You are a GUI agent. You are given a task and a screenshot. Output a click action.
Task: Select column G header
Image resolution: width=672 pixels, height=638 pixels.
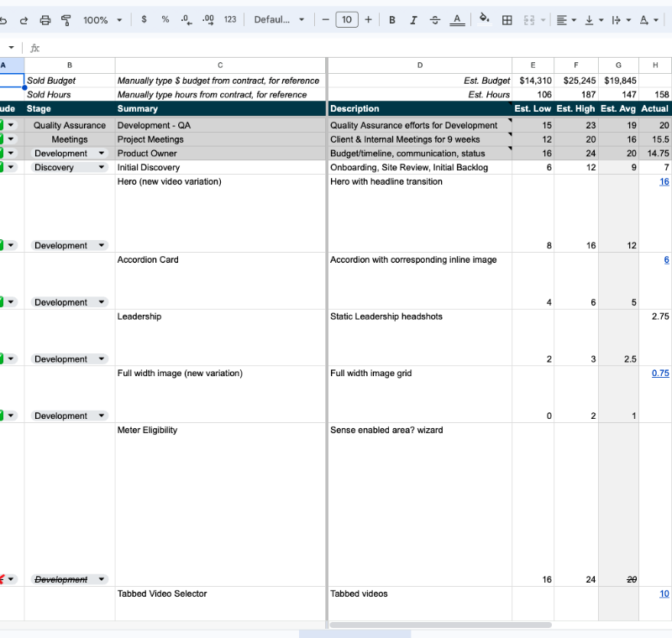618,65
